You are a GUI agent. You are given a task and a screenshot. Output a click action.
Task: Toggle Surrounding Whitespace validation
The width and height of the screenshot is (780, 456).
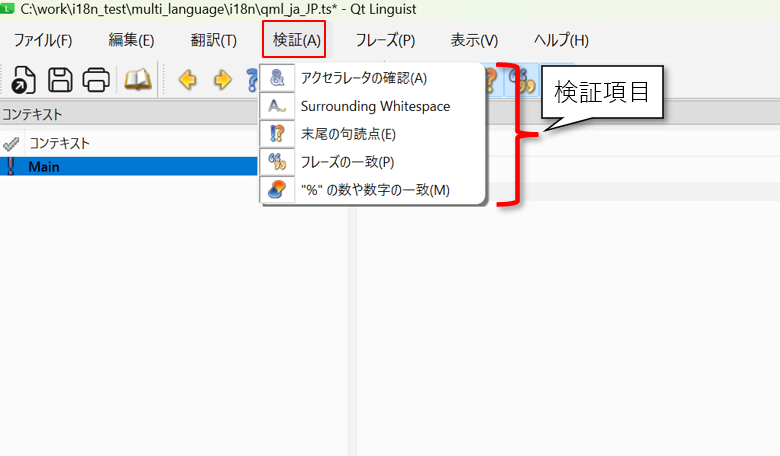[x=375, y=106]
